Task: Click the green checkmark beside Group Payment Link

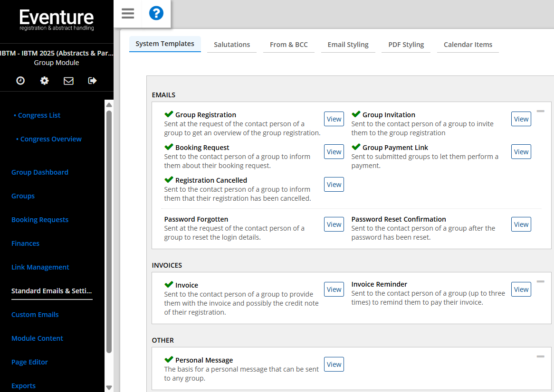Action: pyautogui.click(x=356, y=147)
